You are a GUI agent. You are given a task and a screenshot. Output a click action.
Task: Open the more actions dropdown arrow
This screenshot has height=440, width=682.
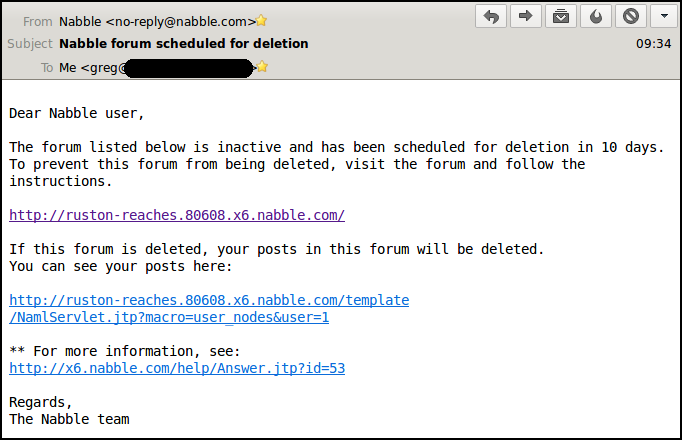coord(663,17)
